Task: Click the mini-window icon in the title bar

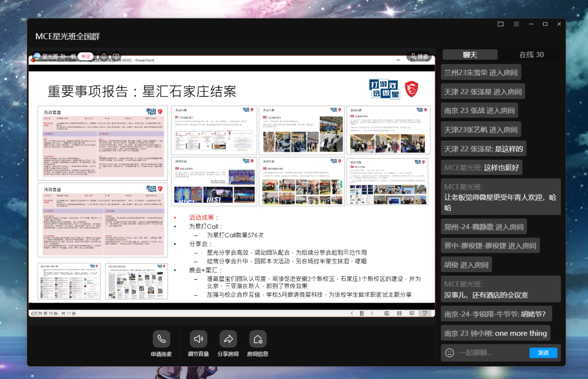Action: pos(500,24)
